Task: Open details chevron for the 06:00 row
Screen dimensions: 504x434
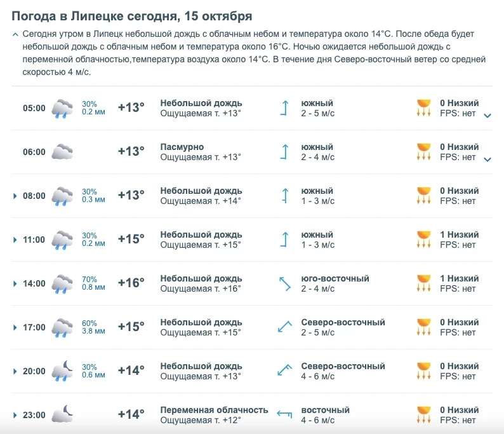Action: (x=487, y=159)
